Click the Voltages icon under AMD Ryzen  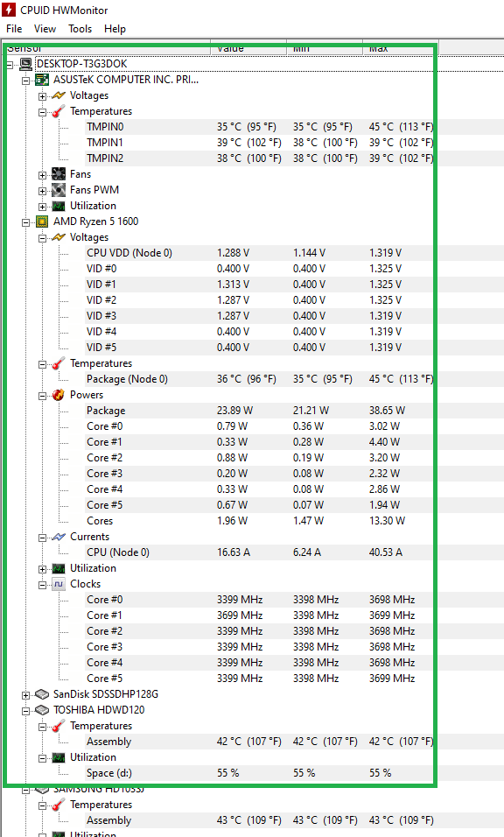click(59, 237)
